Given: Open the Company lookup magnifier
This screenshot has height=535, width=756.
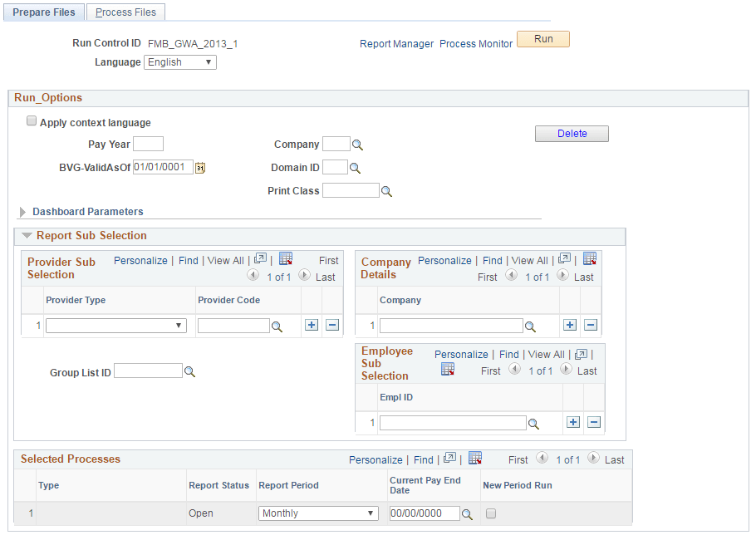Looking at the screenshot, I should point(357,144).
